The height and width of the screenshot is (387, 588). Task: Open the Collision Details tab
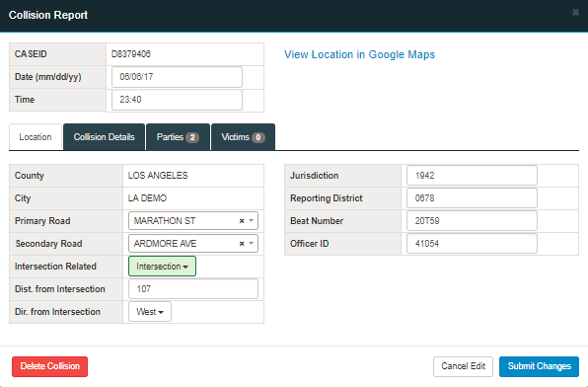tap(104, 137)
